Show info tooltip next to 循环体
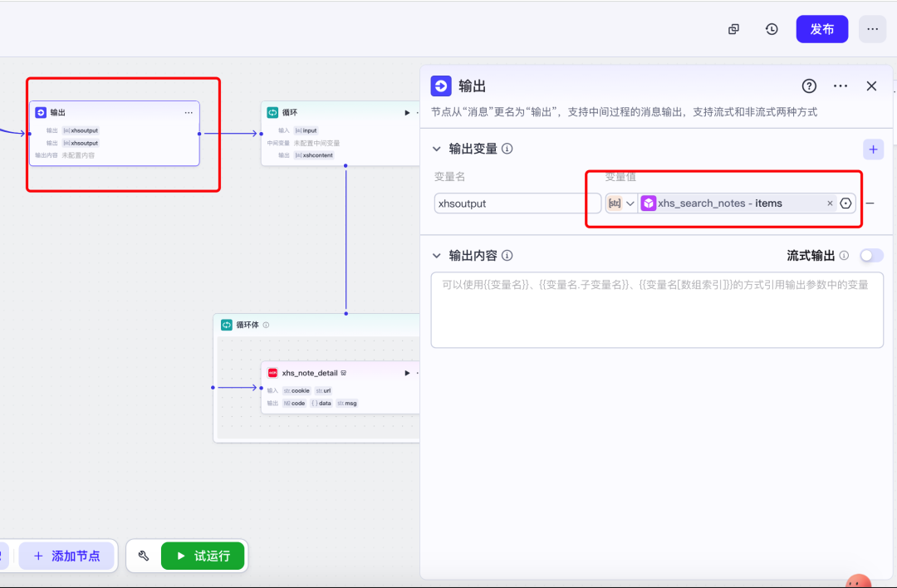 pos(266,325)
